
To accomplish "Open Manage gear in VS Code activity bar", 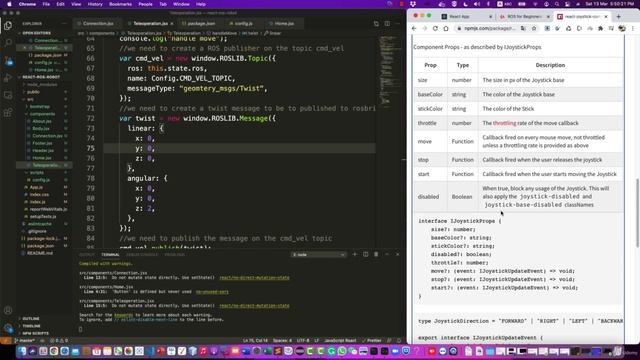I will click(x=8, y=328).
